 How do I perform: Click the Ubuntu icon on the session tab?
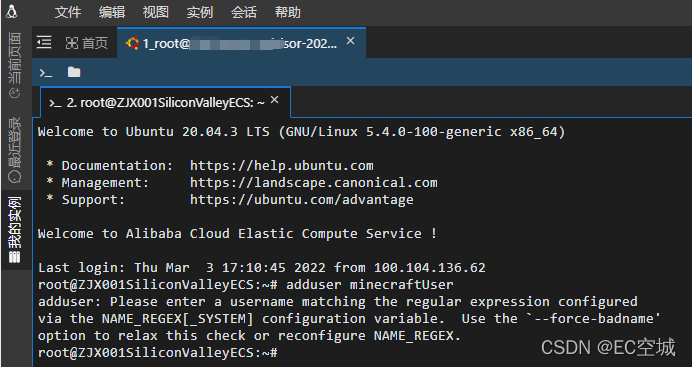point(132,43)
